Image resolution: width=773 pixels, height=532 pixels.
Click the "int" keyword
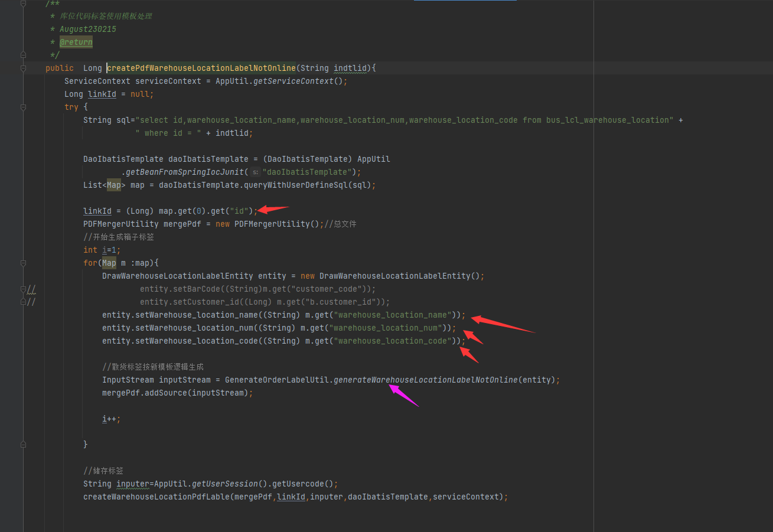90,250
